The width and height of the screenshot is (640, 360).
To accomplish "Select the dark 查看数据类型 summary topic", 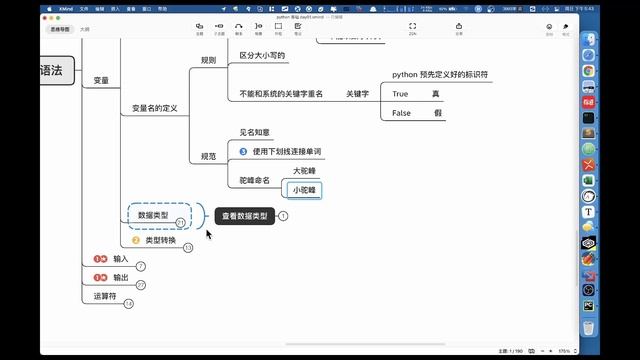I will coord(244,216).
